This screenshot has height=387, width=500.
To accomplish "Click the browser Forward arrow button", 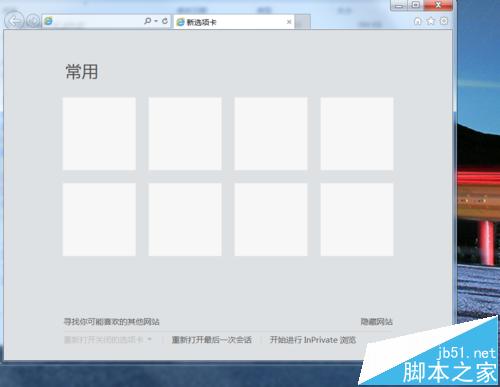I will [x=33, y=21].
